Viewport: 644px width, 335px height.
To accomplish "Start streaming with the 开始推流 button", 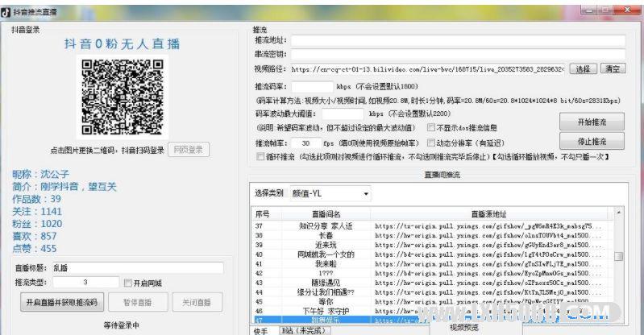I will tap(592, 122).
